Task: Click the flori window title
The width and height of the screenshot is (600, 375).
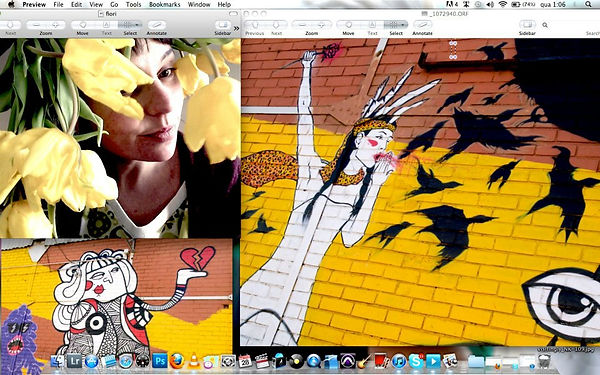Action: point(111,14)
